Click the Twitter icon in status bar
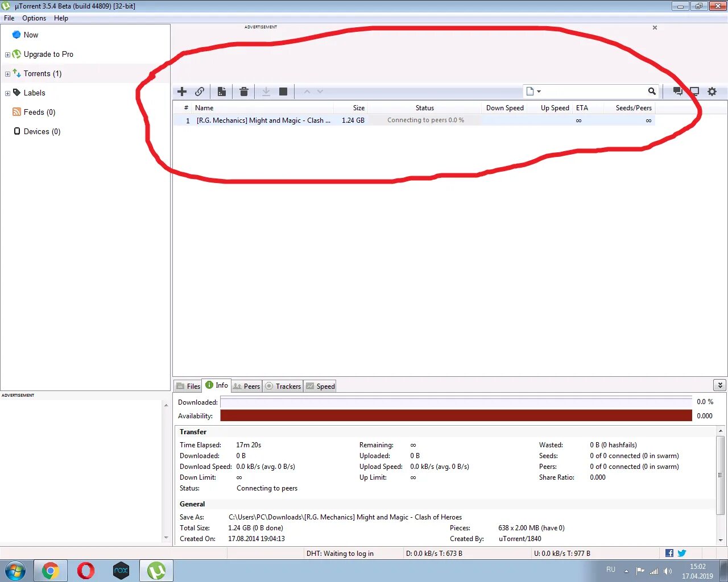The height and width of the screenshot is (582, 728). (x=682, y=553)
